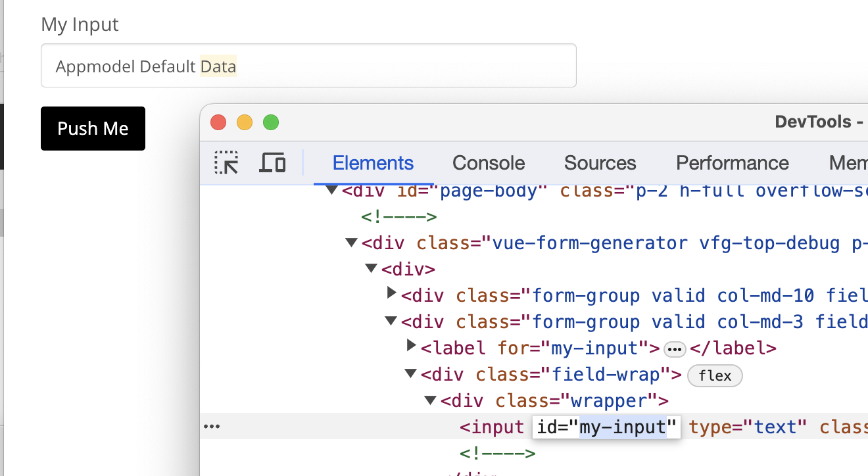Select the input id attribute value my-input
This screenshot has height=476, width=868.
point(623,427)
